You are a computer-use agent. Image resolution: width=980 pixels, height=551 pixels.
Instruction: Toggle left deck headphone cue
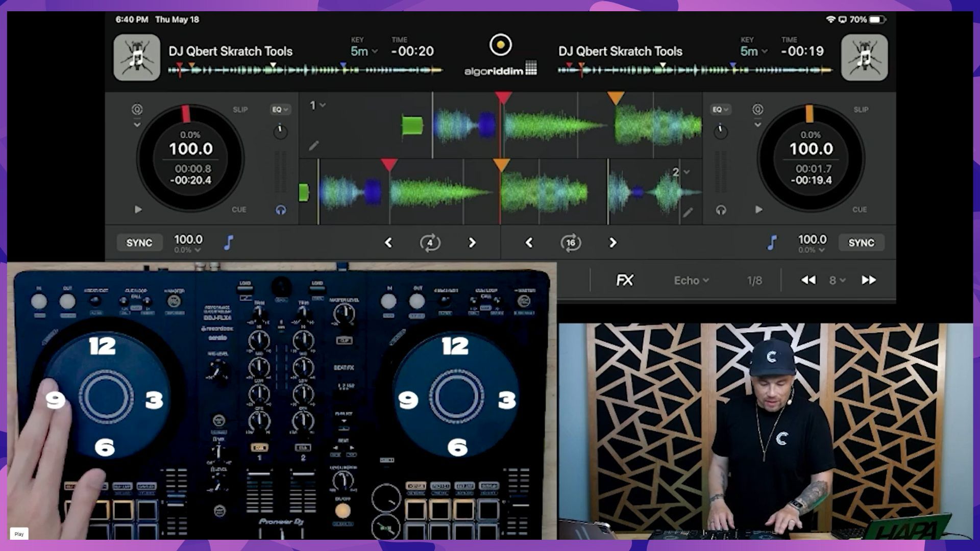tap(281, 210)
